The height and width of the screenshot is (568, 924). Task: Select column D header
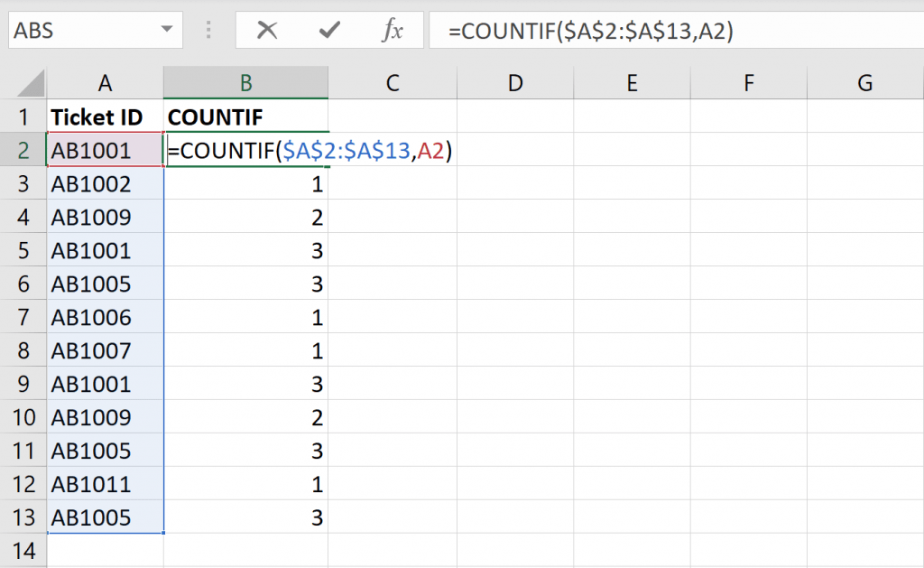pos(514,82)
